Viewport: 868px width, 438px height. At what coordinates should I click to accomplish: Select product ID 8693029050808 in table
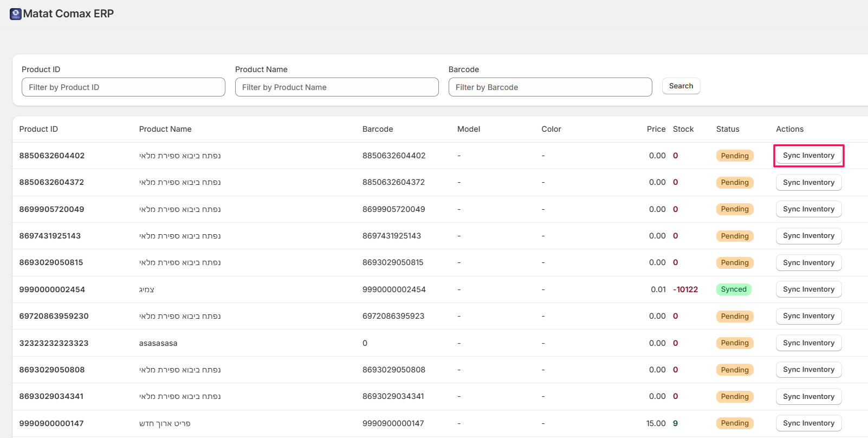click(52, 370)
